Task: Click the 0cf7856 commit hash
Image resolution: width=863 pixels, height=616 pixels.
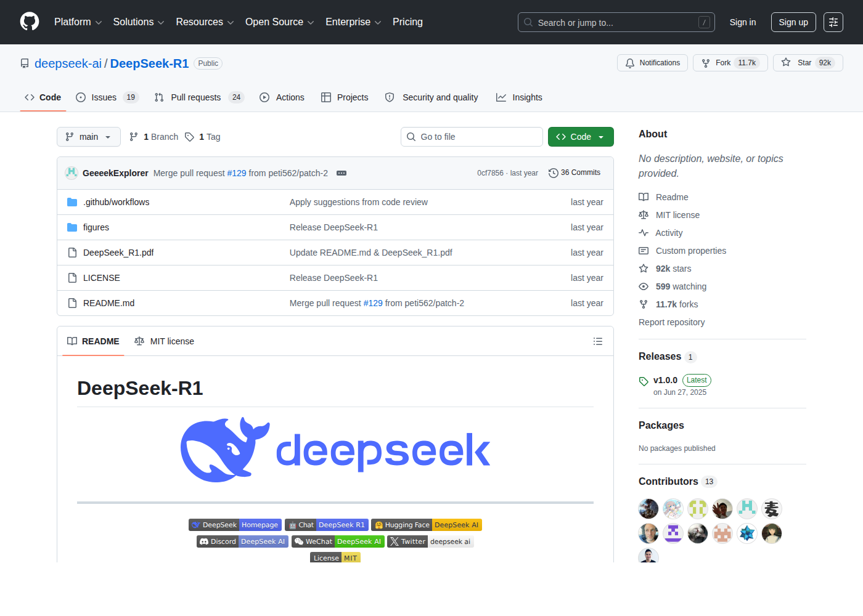Action: click(x=490, y=173)
